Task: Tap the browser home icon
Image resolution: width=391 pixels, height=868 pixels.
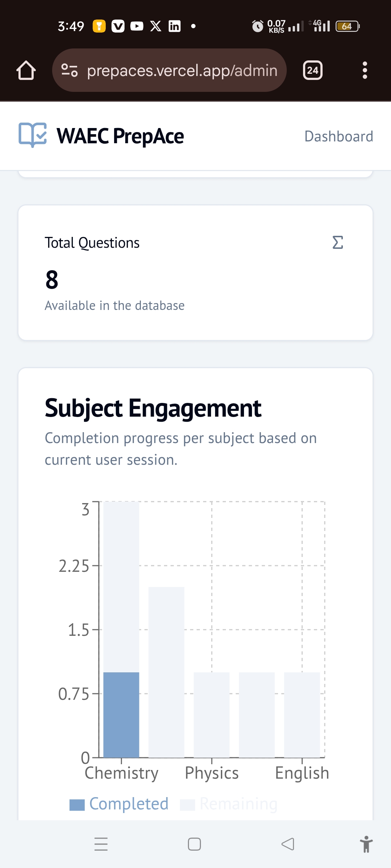Action: point(26,70)
